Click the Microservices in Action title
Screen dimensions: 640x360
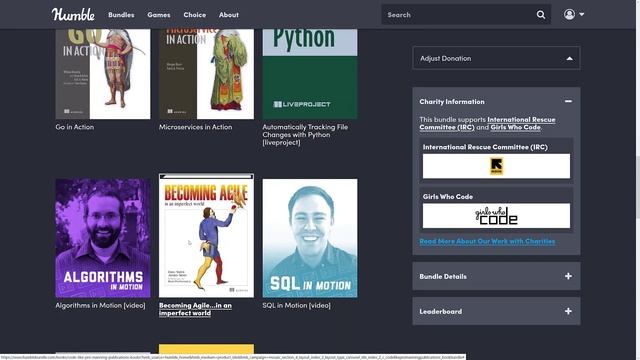196,127
